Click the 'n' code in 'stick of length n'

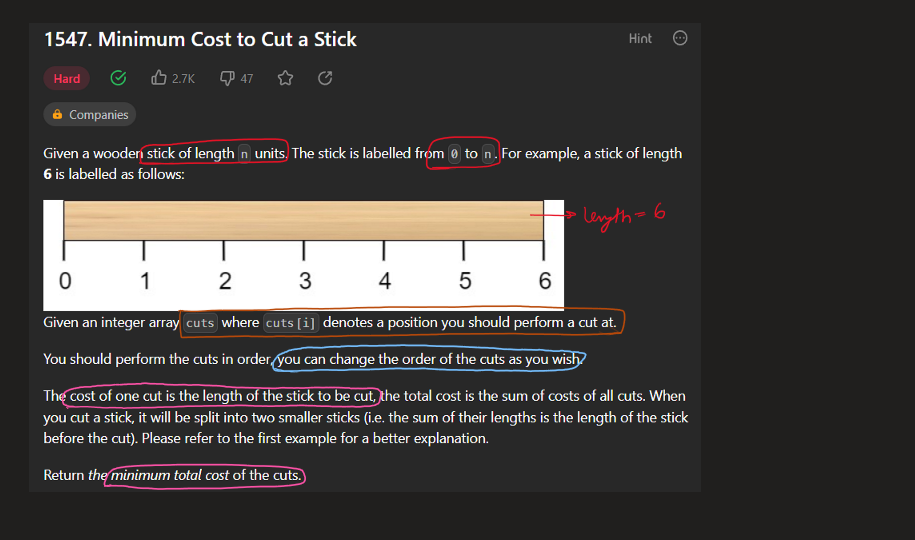[x=244, y=154]
